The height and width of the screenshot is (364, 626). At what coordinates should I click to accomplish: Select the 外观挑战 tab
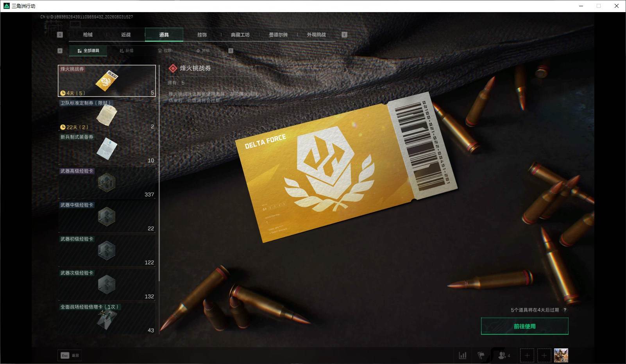(316, 35)
